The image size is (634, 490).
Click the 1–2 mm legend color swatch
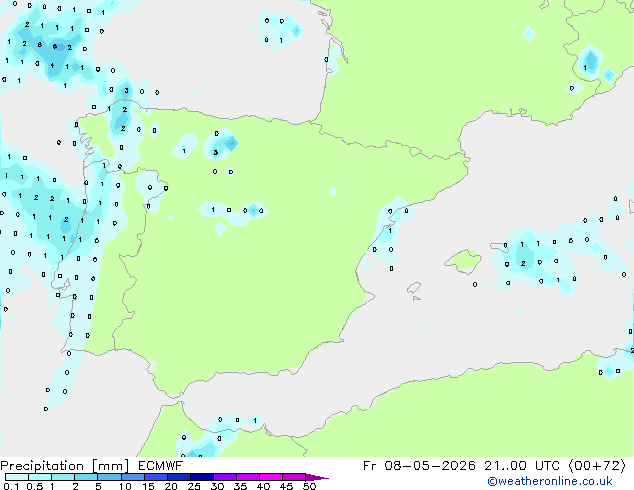(x=63, y=477)
